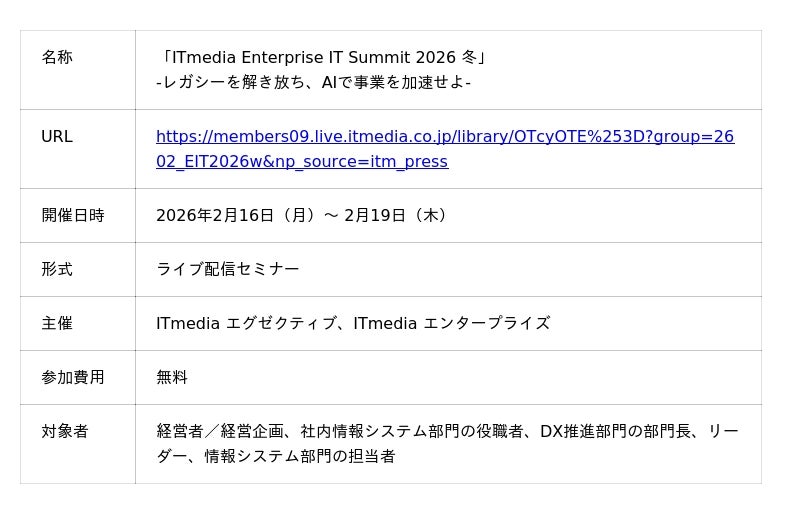Click the 情報システム部門の担当者 text
Viewport: 800px width, 514px height.
(299, 457)
